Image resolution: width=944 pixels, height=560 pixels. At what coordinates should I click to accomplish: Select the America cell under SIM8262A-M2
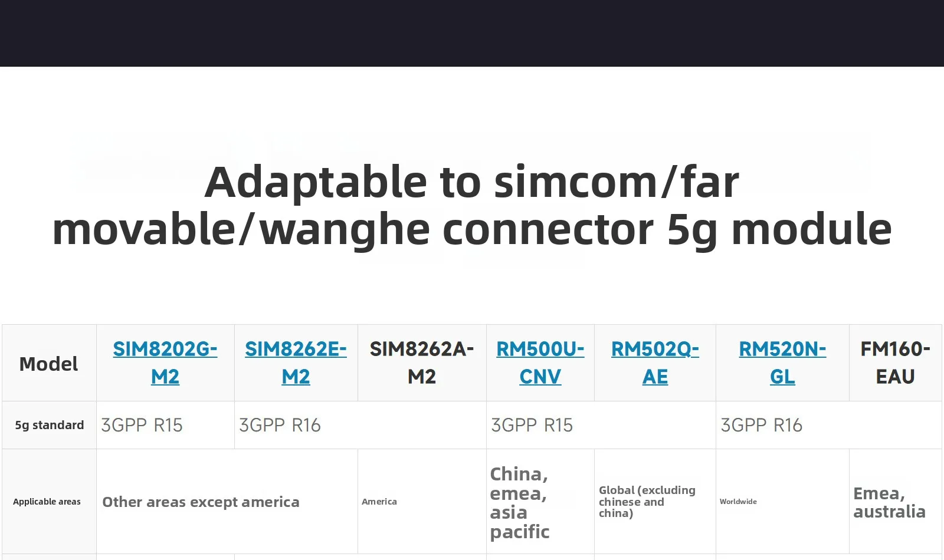[379, 502]
